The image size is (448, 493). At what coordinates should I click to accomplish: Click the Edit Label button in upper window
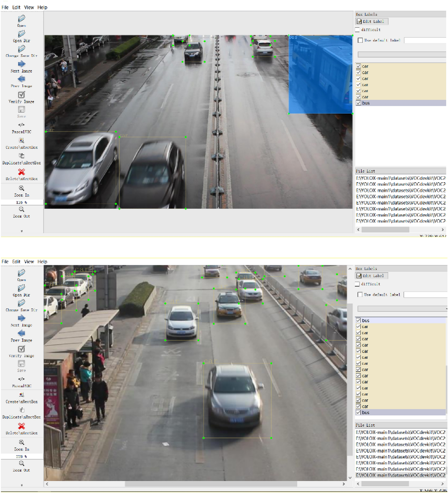tap(371, 22)
